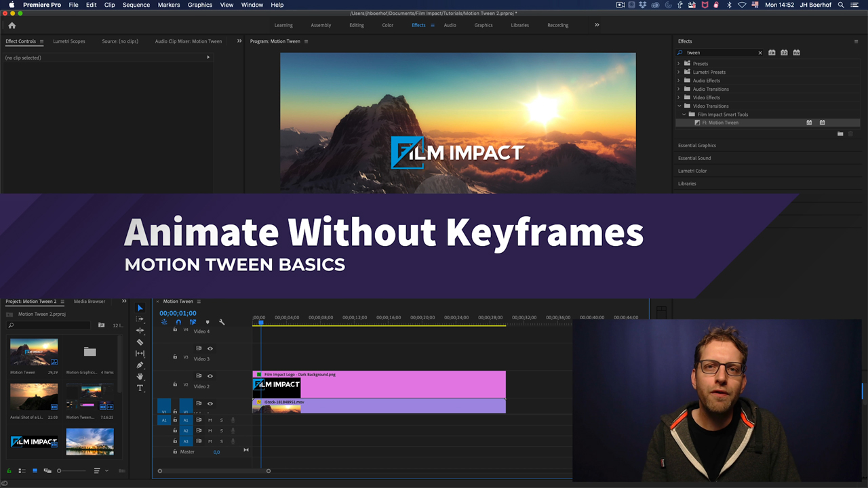
Task: Open the Essential Graphics panel
Action: tap(697, 145)
